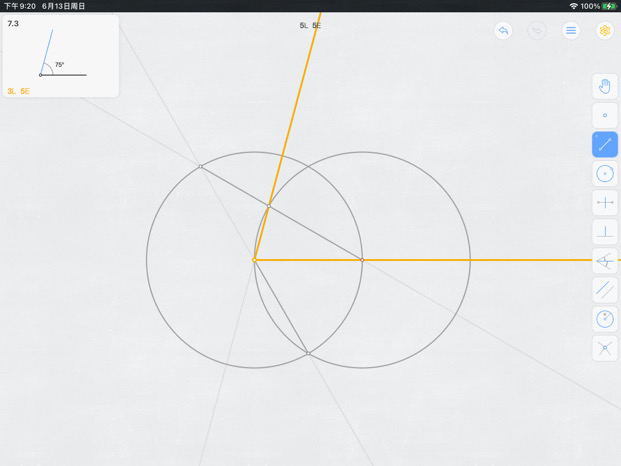This screenshot has width=621, height=466.
Task: Select the Perpendicular line tool
Action: pyautogui.click(x=605, y=232)
